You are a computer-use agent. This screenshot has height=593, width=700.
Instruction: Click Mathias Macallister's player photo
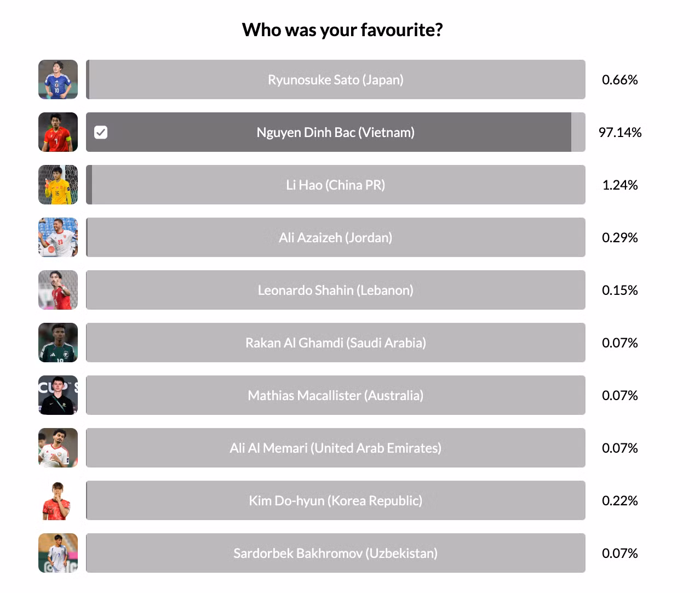click(x=58, y=395)
